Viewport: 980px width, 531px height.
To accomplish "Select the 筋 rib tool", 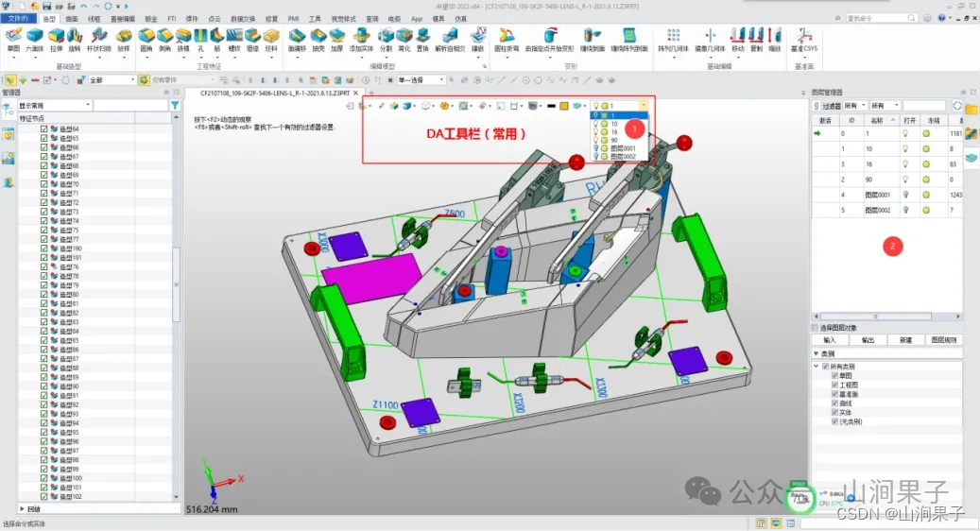I will (x=216, y=40).
